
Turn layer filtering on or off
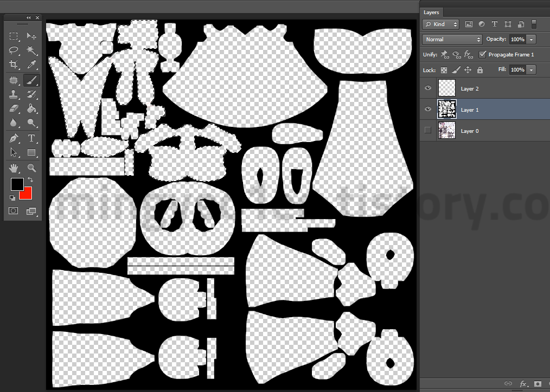[534, 24]
